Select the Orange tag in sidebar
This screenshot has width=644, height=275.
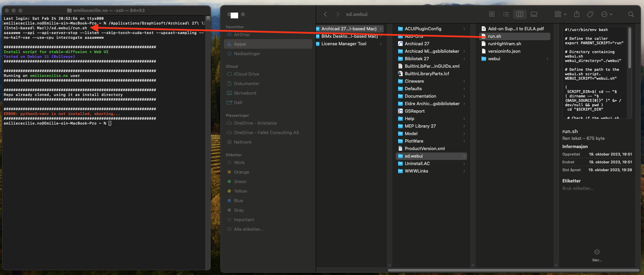pyautogui.click(x=241, y=172)
